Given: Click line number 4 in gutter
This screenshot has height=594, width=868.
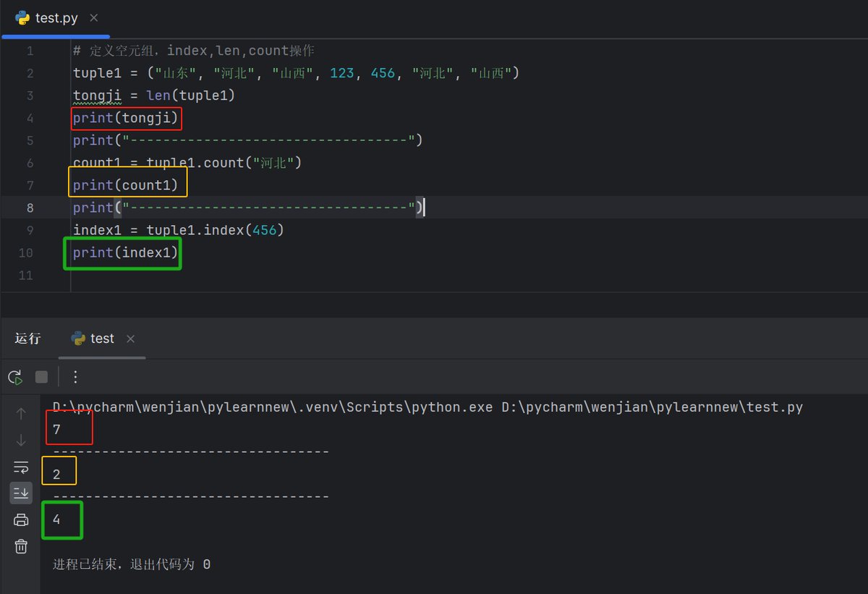Looking at the screenshot, I should tap(30, 118).
